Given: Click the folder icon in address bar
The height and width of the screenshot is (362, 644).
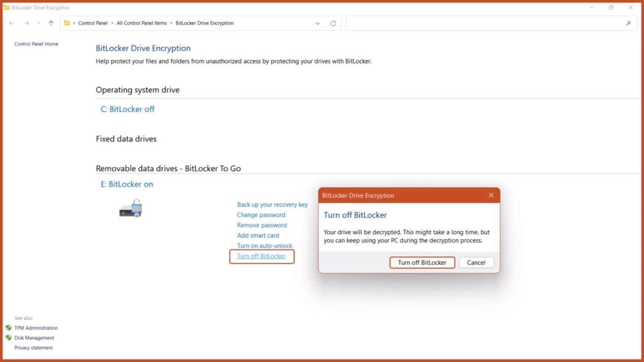Looking at the screenshot, I should [67, 23].
